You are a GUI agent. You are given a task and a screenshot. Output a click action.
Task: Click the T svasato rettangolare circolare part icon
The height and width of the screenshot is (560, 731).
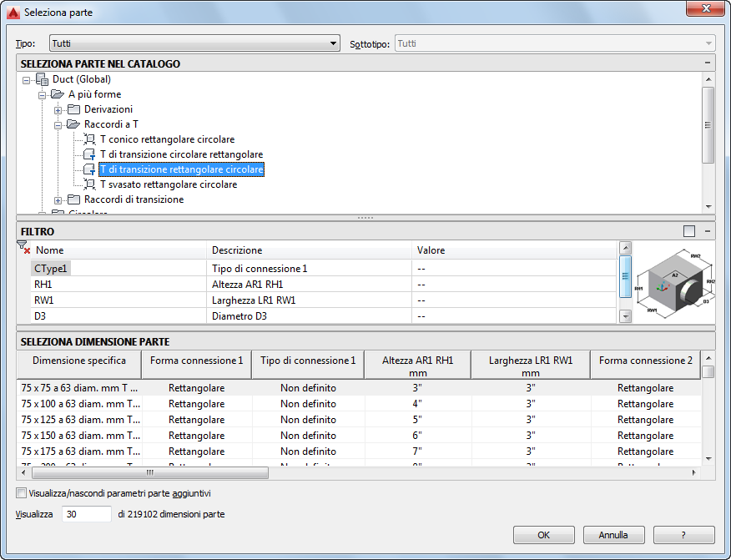(89, 184)
